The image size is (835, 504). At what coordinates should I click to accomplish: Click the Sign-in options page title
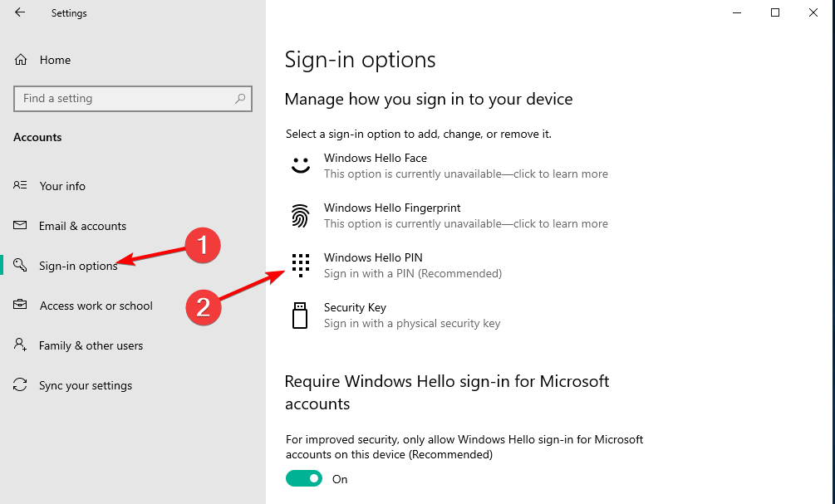(x=360, y=60)
